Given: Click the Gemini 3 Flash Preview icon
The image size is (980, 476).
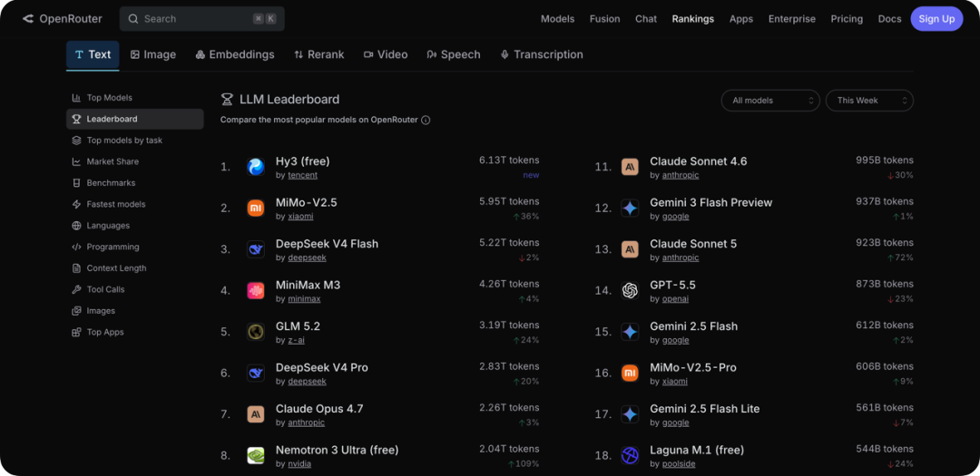Looking at the screenshot, I should 630,208.
